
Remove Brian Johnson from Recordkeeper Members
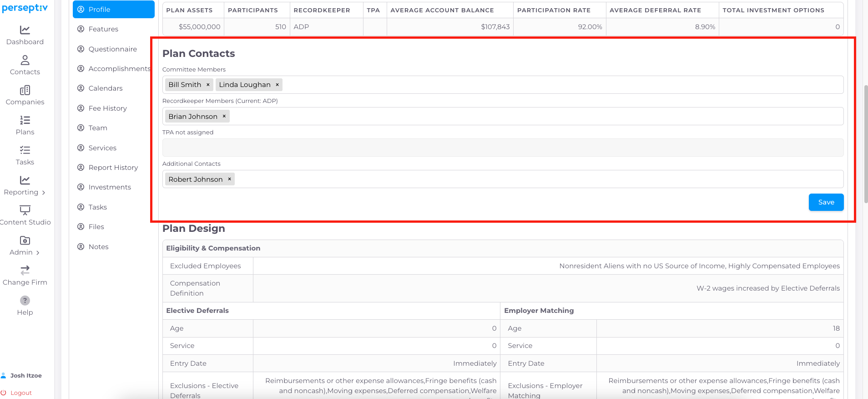tap(224, 116)
